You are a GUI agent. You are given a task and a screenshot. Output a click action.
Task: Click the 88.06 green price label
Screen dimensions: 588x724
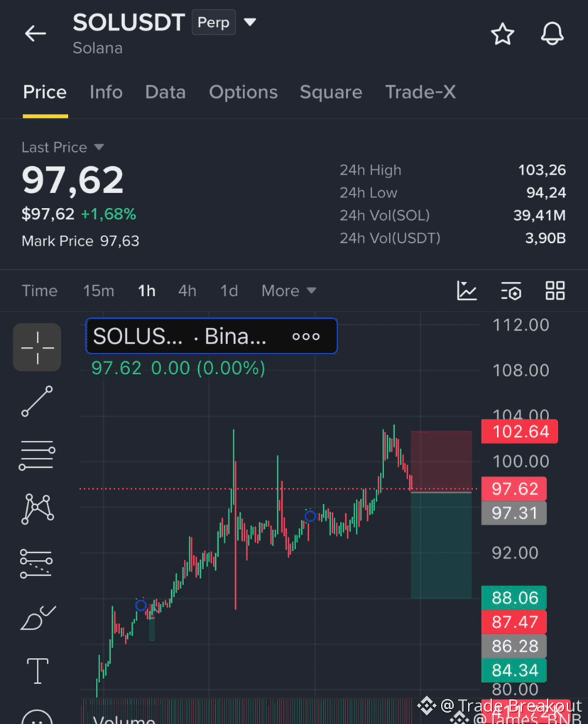514,598
